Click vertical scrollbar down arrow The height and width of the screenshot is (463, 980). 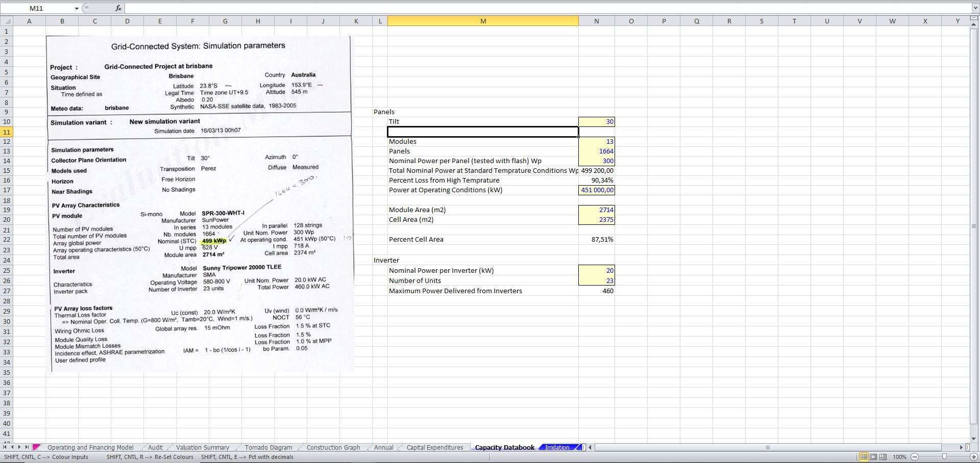pos(974,439)
